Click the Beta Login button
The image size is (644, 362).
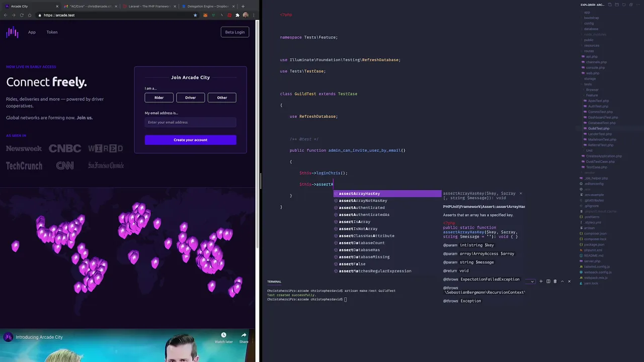click(235, 32)
